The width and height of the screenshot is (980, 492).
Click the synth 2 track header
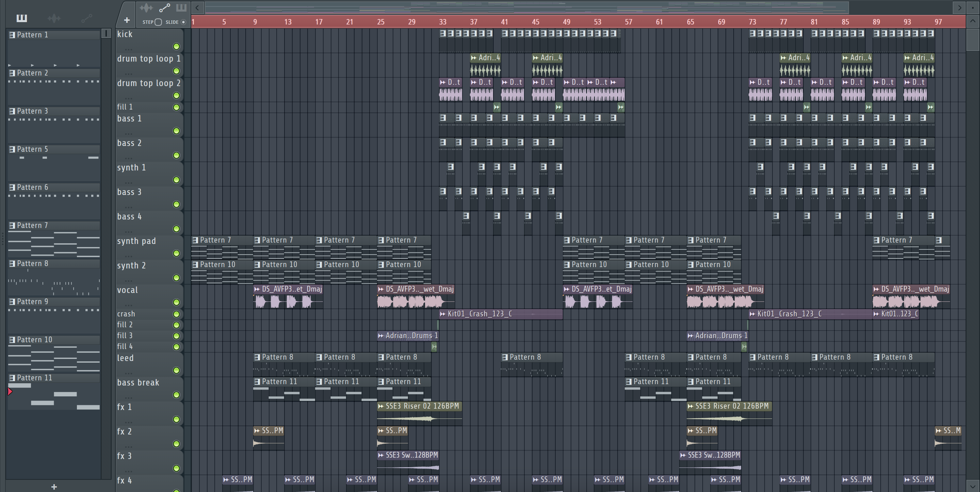149,272
